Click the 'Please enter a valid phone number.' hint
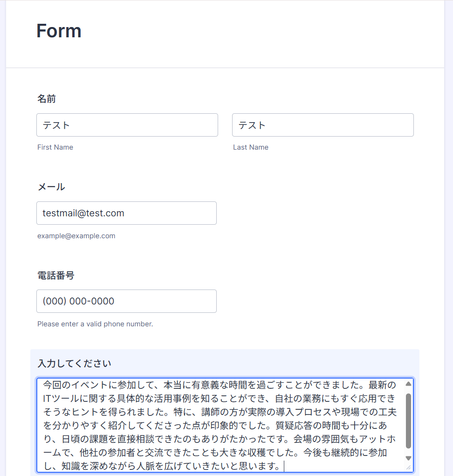The width and height of the screenshot is (453, 476). [95, 324]
